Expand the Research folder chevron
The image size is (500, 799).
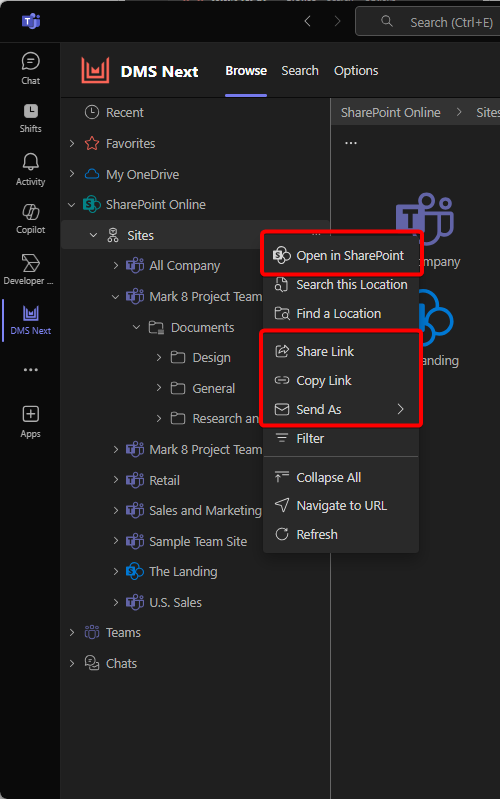159,418
